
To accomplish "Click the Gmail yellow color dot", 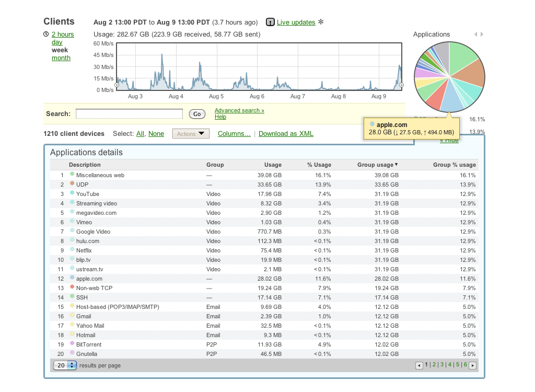I will [72, 315].
